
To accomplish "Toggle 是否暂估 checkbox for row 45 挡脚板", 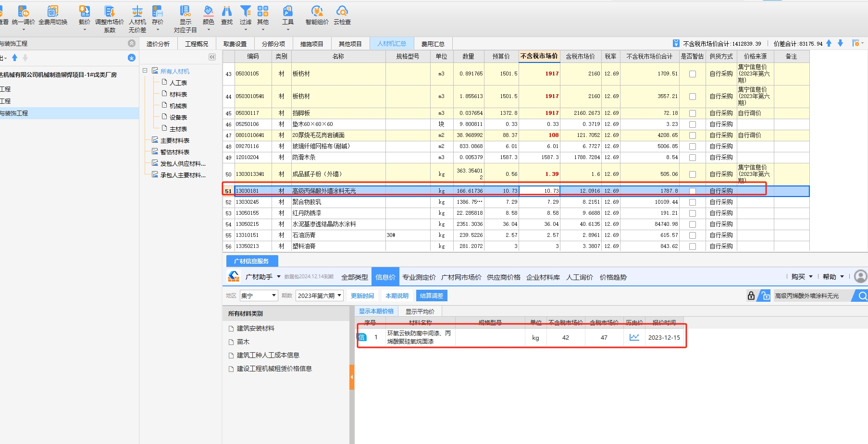I will pos(693,113).
